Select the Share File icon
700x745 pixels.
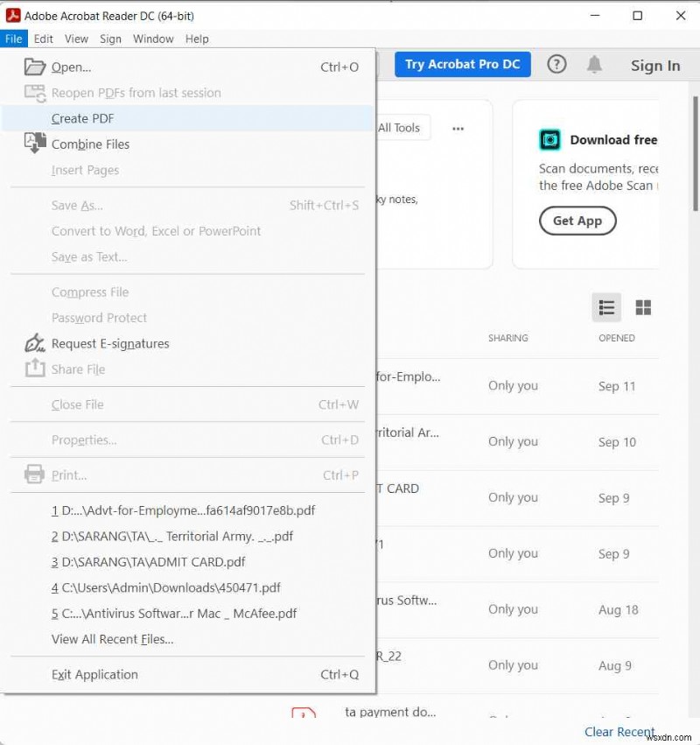34,369
